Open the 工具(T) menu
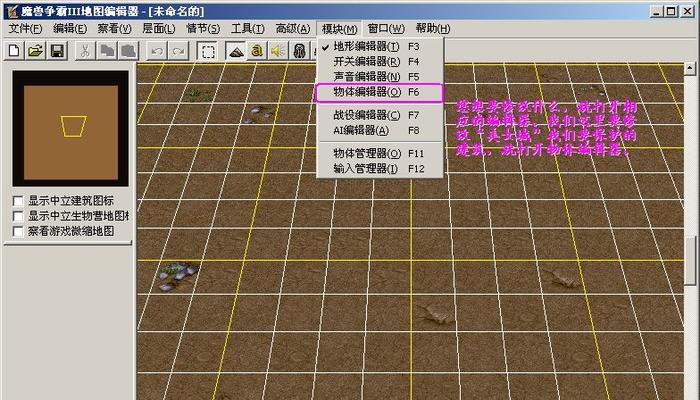The image size is (700, 400). coord(248,29)
